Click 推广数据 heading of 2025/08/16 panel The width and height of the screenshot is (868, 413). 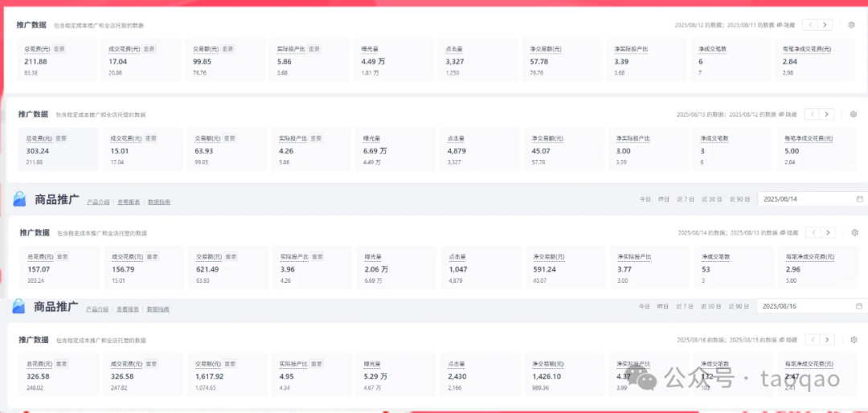(x=34, y=339)
